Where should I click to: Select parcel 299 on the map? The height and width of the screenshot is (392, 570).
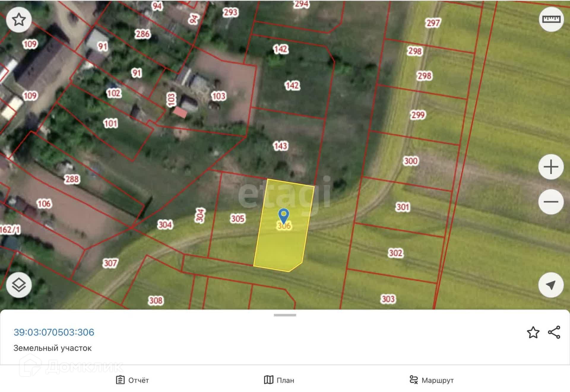click(x=418, y=115)
